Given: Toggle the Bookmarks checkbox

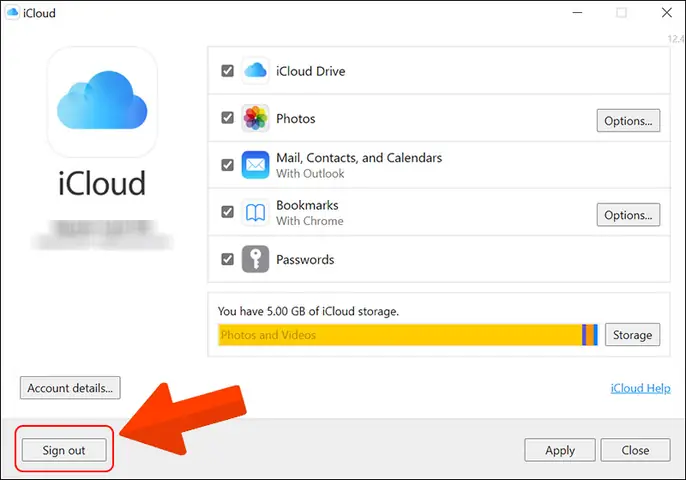Looking at the screenshot, I should pos(228,212).
